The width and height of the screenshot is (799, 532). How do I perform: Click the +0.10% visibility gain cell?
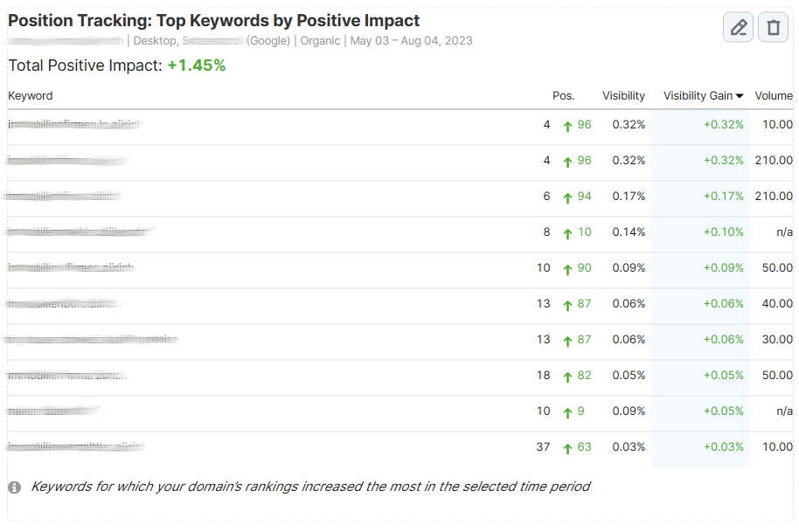(723, 232)
